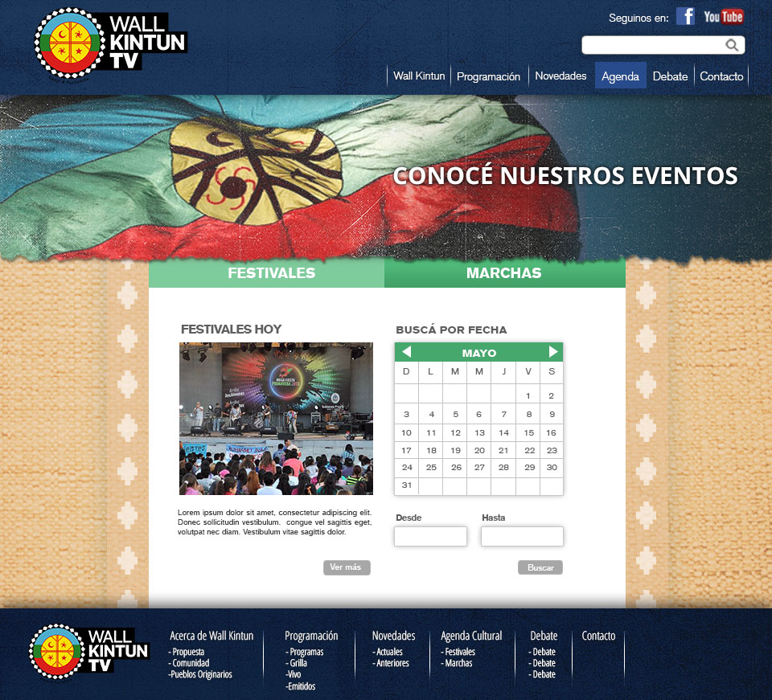Open the Contacto top menu item

(x=721, y=76)
